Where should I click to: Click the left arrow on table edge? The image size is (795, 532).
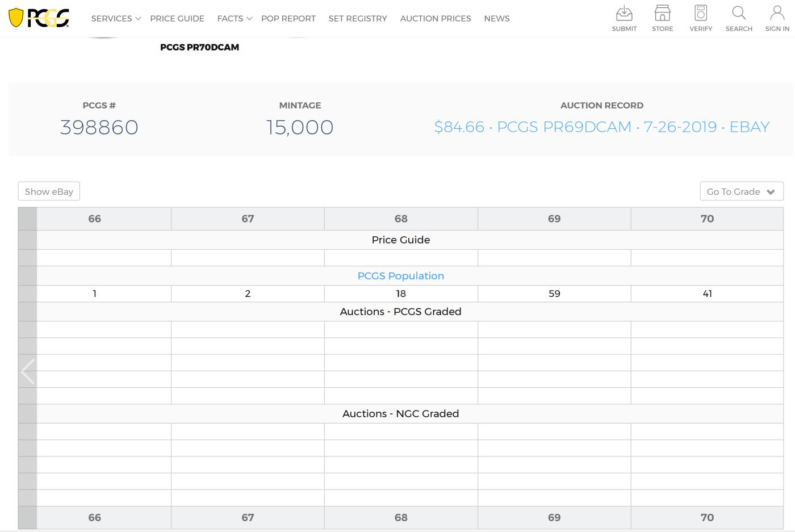pos(27,372)
